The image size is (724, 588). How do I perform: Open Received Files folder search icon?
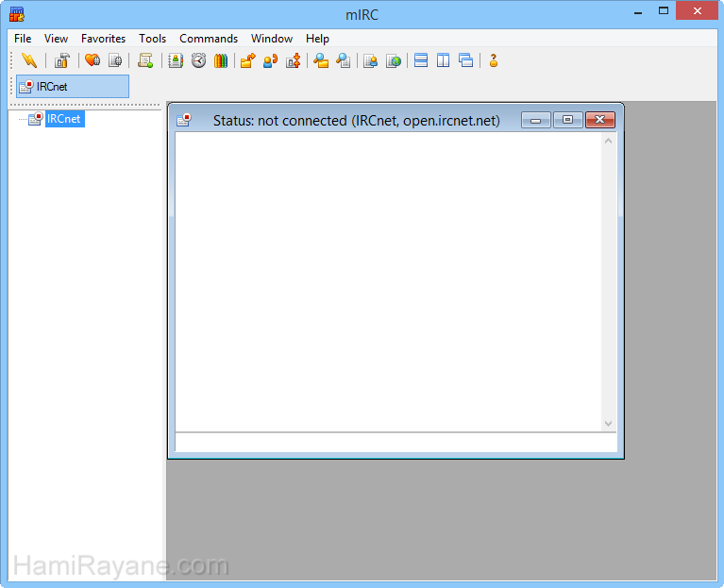click(x=320, y=60)
